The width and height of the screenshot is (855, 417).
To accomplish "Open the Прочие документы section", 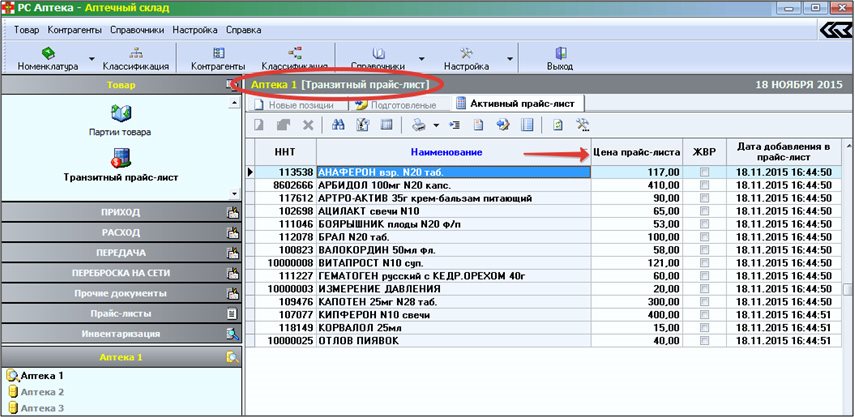I will point(121,293).
